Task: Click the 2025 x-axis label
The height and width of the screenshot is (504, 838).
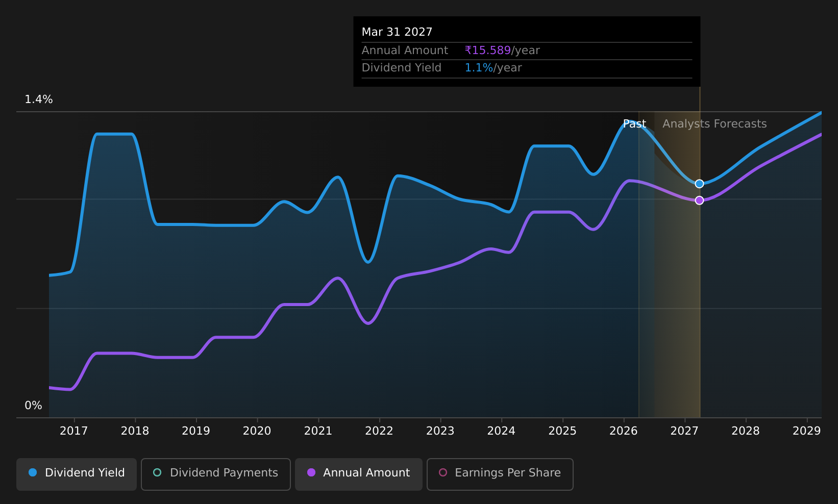Action: coord(562,431)
